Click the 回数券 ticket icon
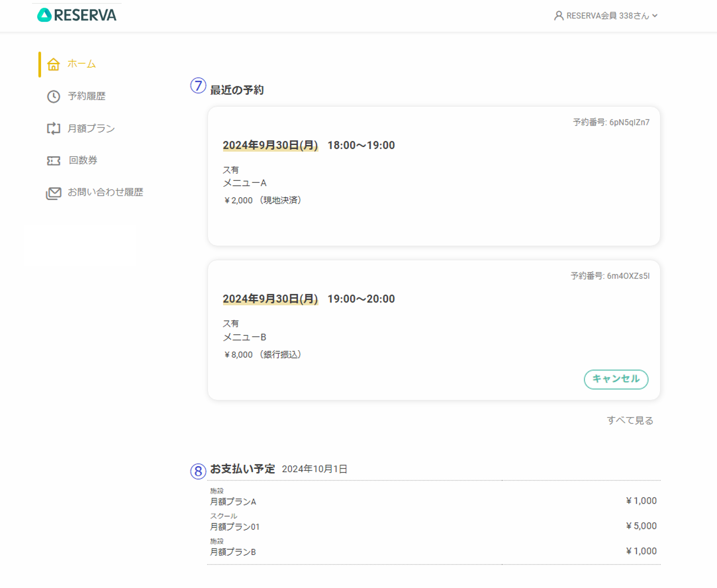 [53, 161]
